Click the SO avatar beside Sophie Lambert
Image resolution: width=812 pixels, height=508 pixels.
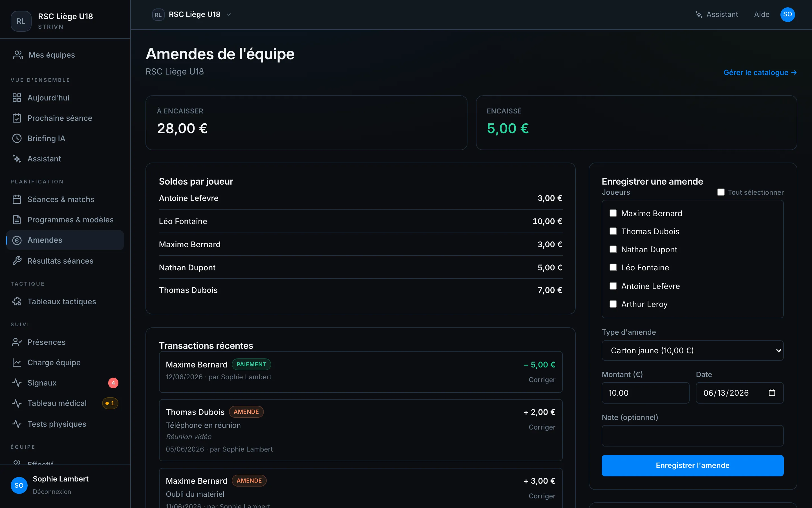click(x=19, y=485)
